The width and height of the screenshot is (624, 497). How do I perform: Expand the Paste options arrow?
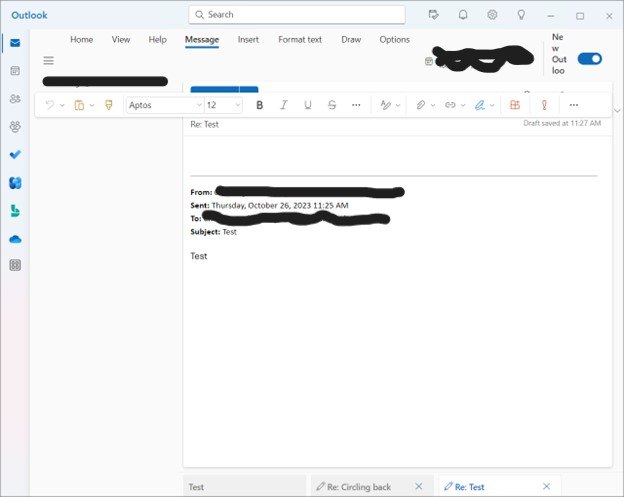[x=92, y=105]
